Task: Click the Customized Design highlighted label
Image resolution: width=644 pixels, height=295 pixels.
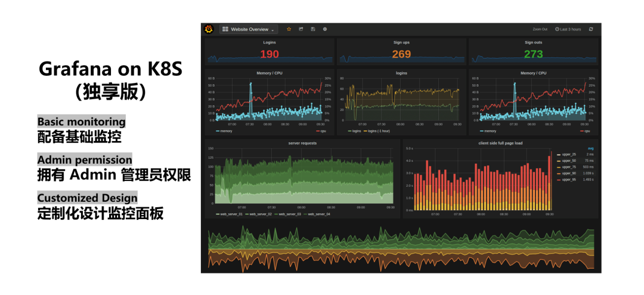Action: [88, 198]
